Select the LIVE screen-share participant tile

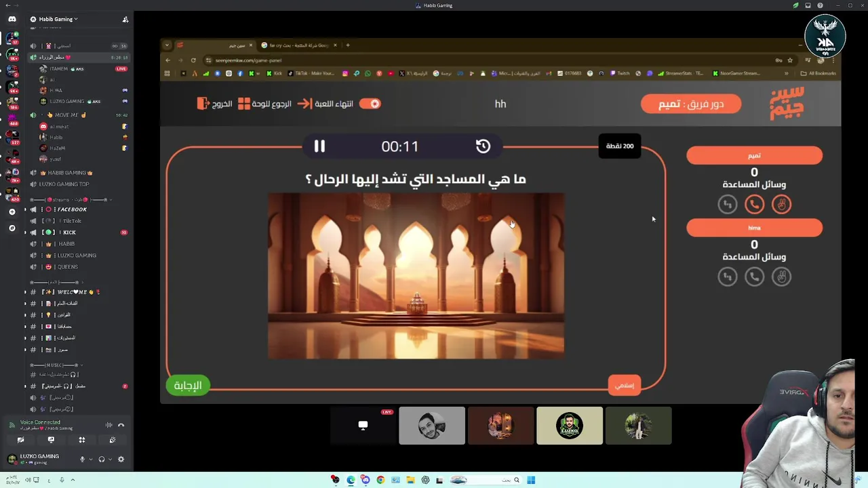tap(363, 426)
